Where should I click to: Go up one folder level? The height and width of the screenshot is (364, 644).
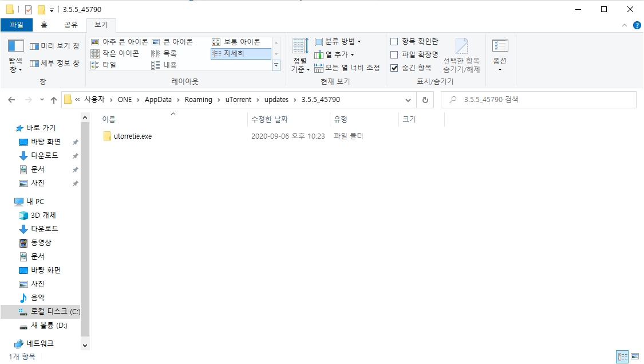click(x=53, y=100)
